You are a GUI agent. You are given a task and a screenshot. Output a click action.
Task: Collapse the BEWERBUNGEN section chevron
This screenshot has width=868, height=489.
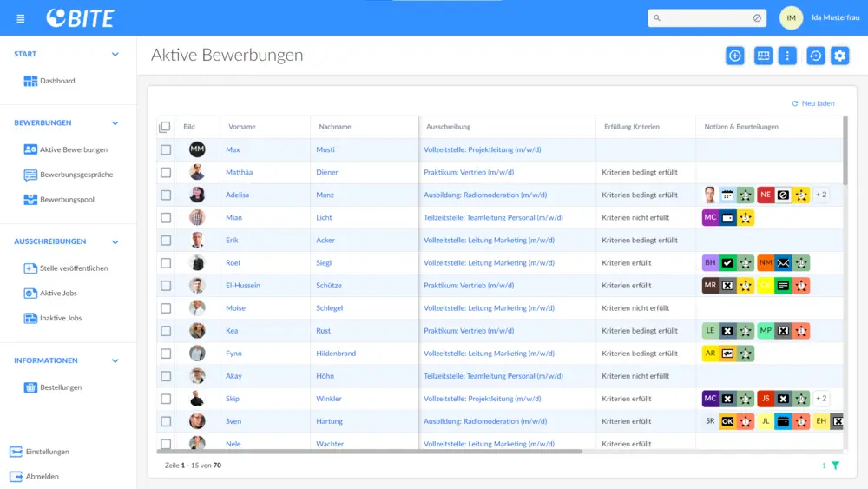coord(115,123)
